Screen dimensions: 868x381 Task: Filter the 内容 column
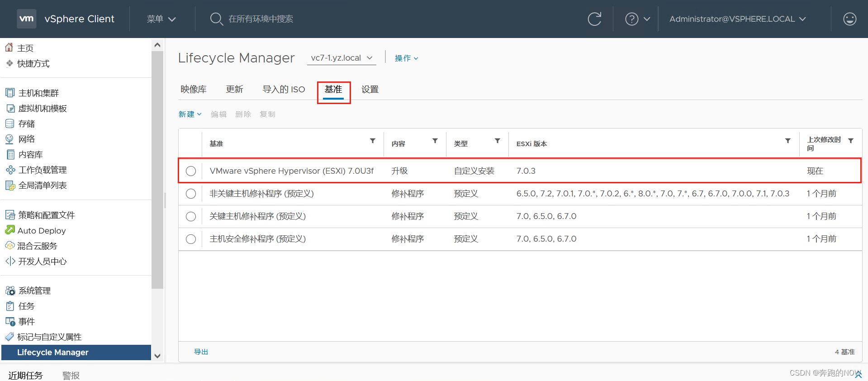click(x=435, y=141)
